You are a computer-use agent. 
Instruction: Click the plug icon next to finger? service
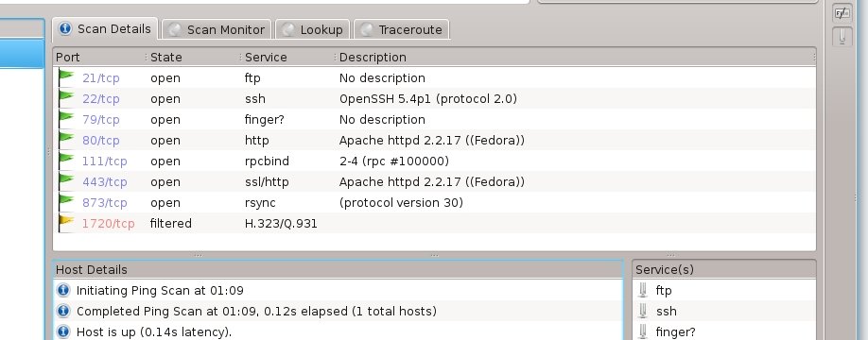click(x=643, y=331)
